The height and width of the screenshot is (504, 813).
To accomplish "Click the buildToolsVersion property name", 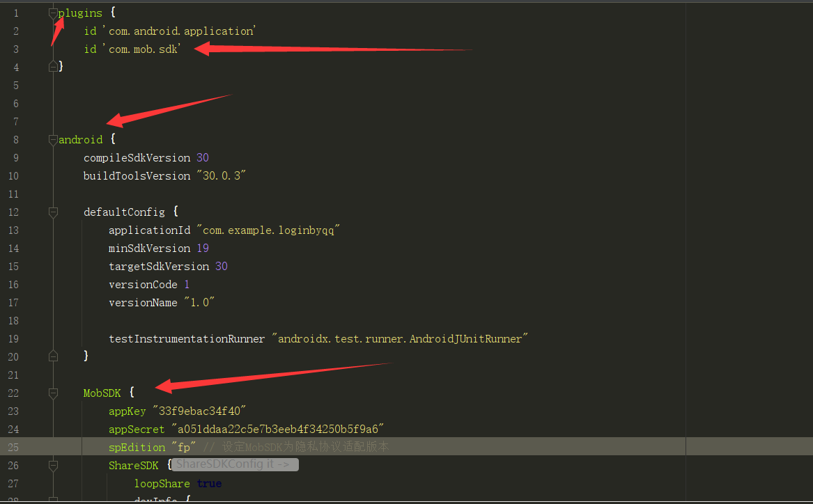I will pyautogui.click(x=137, y=176).
